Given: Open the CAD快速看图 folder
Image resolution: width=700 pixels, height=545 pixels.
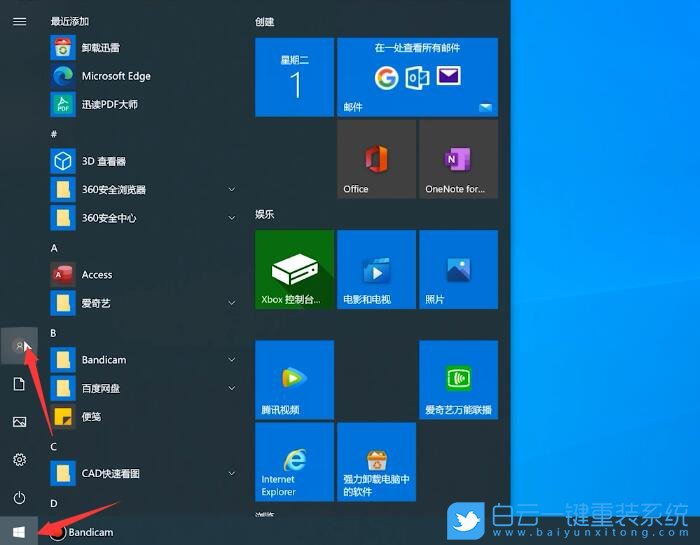Looking at the screenshot, I should click(x=143, y=473).
